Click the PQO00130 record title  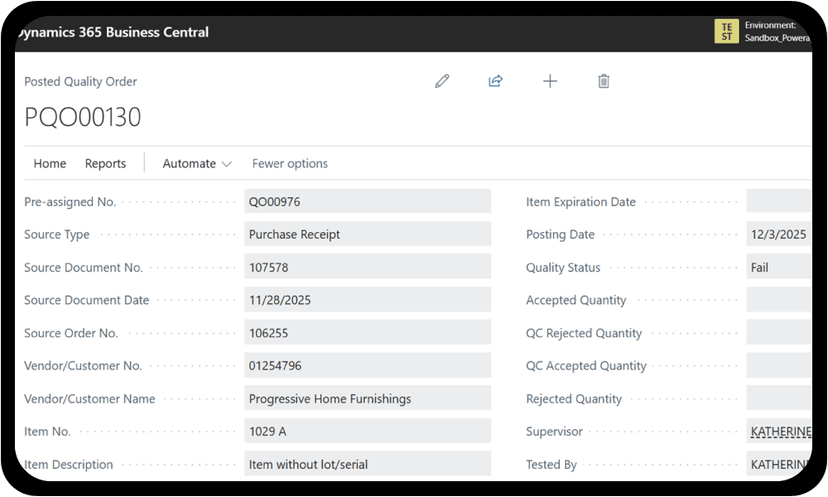tap(82, 117)
